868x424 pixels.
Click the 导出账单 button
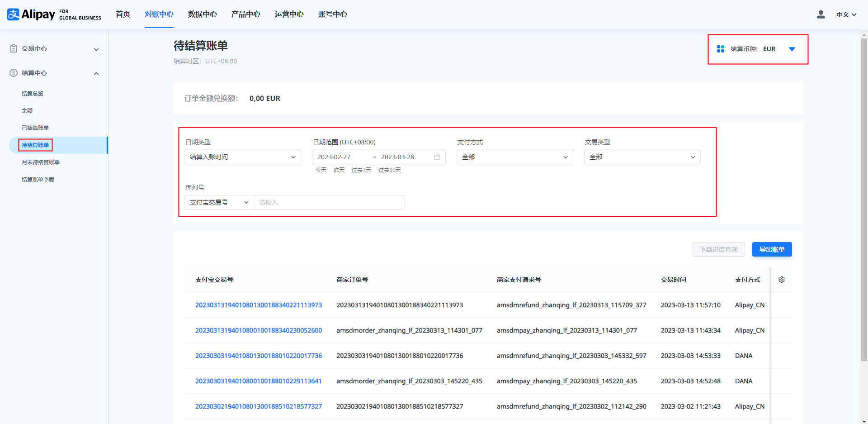[772, 249]
